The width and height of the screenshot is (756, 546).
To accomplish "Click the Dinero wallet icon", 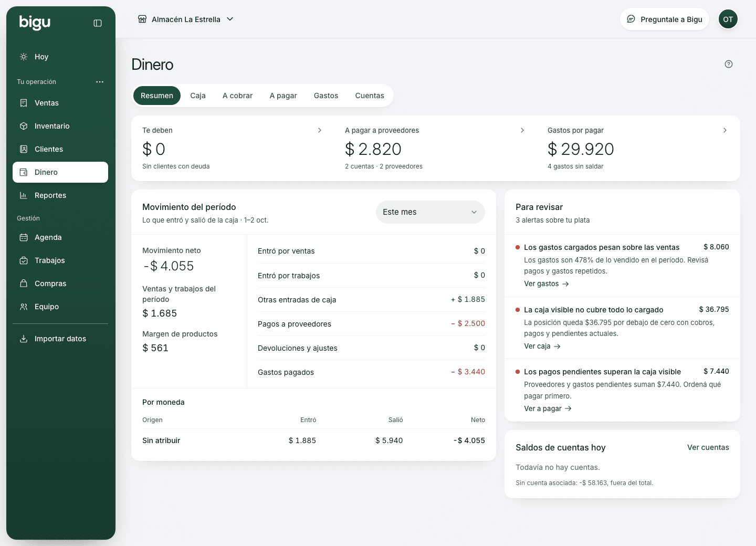I will tap(24, 172).
